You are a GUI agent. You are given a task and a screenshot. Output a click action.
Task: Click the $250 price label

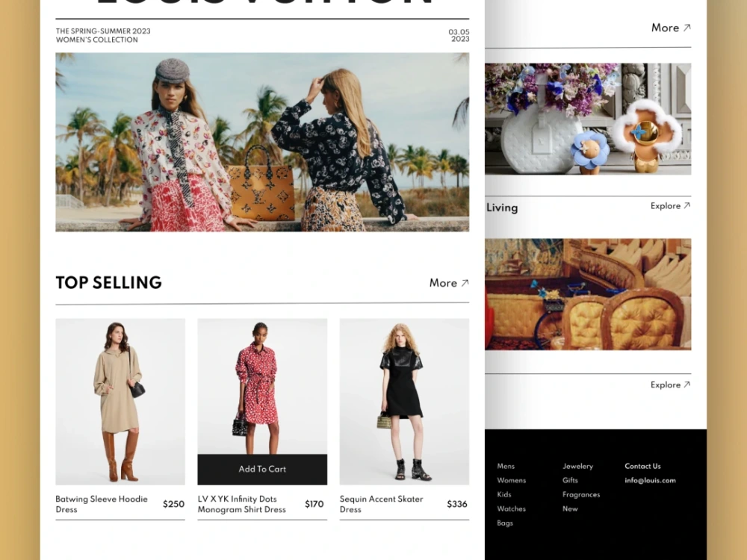[x=173, y=504]
